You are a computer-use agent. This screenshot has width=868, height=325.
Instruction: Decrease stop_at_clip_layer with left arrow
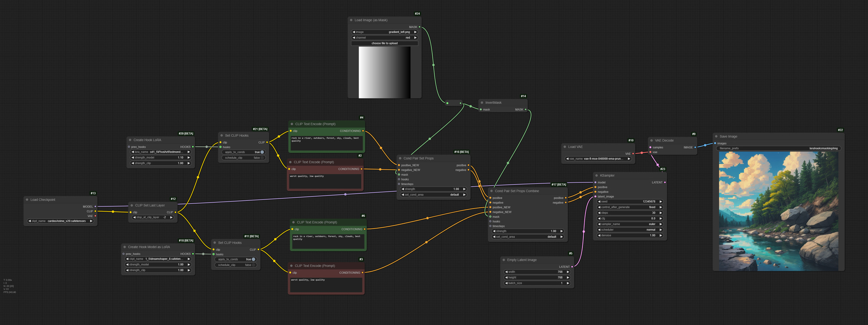135,217
